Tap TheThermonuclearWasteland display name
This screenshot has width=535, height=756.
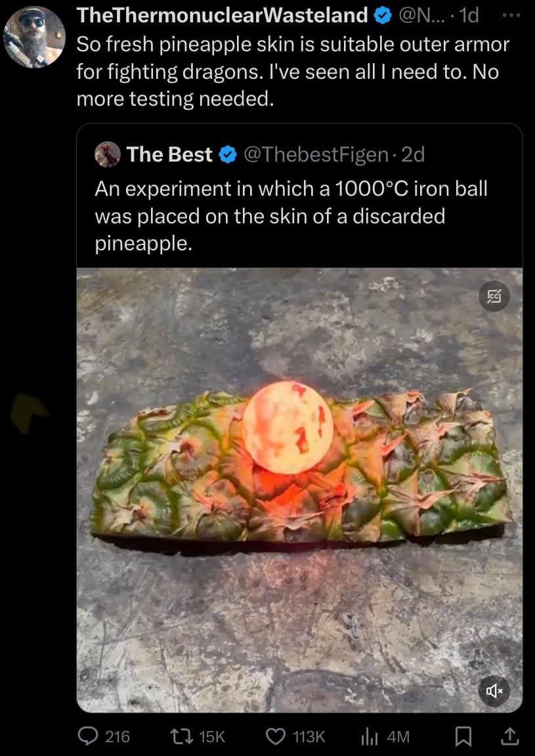click(x=222, y=15)
